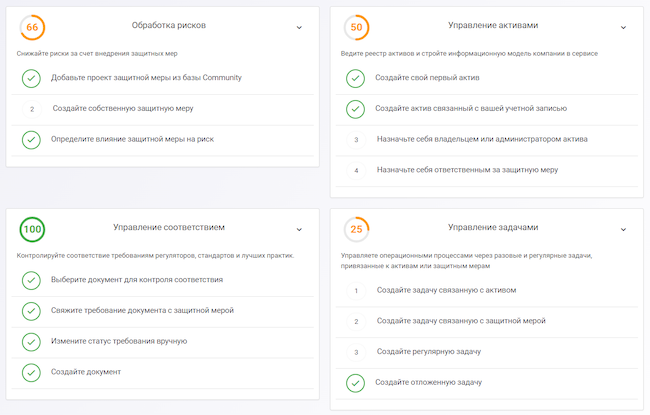Toggle checkmark for 'Создайте отложенную задачу'
This screenshot has height=415, width=650.
pos(356,383)
